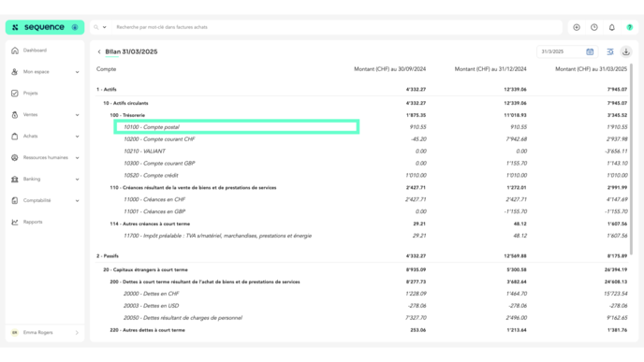Open the display settings filter icon
The height and width of the screenshot is (362, 644).
click(x=610, y=51)
